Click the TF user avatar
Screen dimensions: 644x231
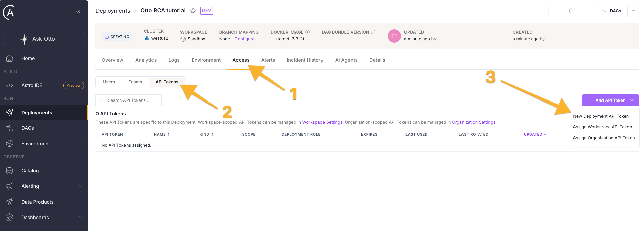click(x=394, y=36)
